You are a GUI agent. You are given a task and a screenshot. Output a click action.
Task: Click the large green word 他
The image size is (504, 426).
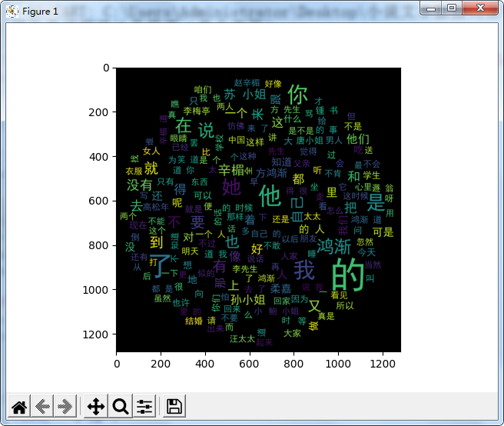coord(270,195)
